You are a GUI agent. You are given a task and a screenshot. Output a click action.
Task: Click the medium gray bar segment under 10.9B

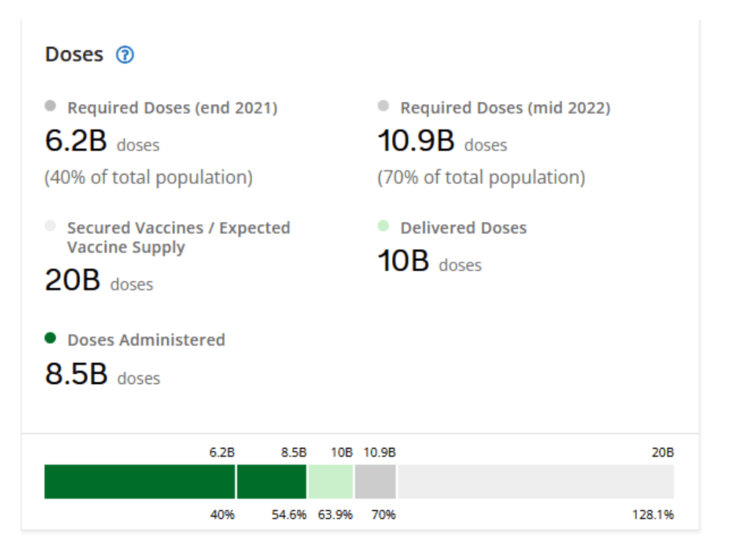(x=375, y=482)
